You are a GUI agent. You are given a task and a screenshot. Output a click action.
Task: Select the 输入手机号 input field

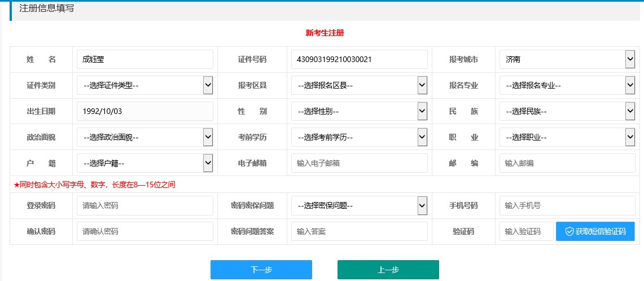pyautogui.click(x=567, y=206)
